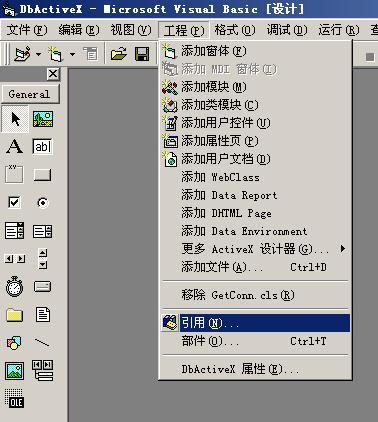
Task: Choose 引用(N)... menu item
Action: click(256, 323)
